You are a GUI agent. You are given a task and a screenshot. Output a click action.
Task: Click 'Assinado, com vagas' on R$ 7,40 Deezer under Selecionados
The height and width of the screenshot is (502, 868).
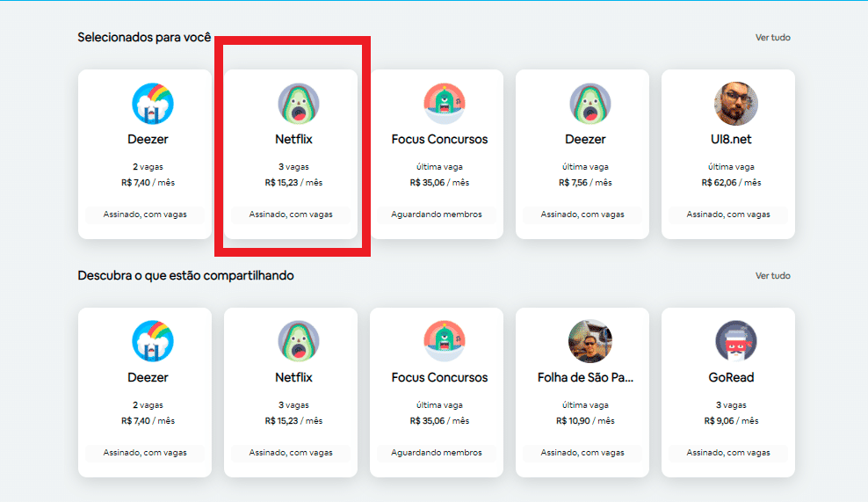click(145, 215)
